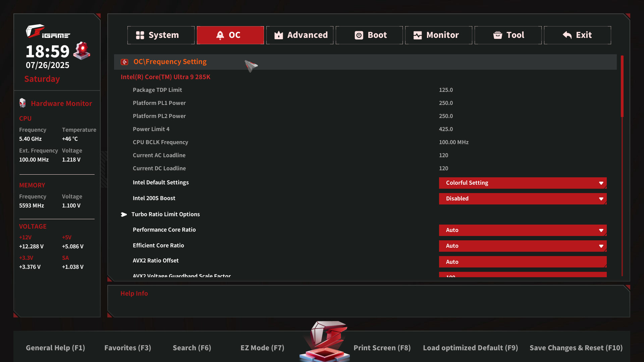Select the Exit tab
This screenshot has height=362, width=644.
[577, 35]
